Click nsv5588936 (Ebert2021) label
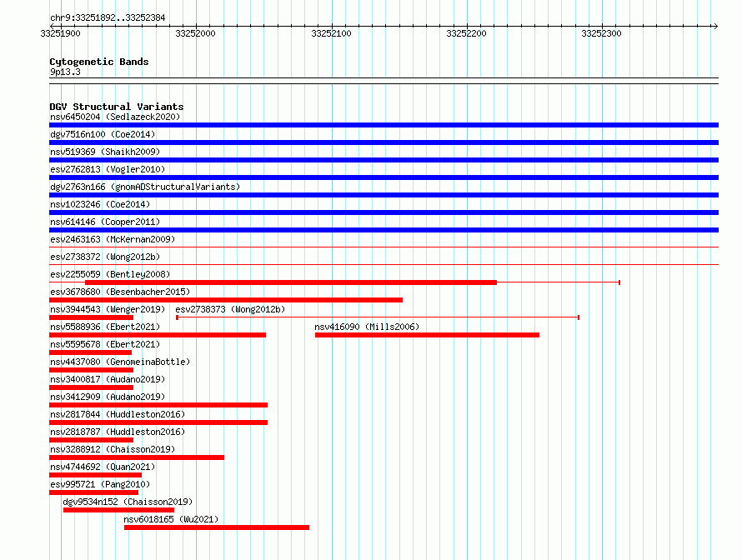 tap(105, 327)
